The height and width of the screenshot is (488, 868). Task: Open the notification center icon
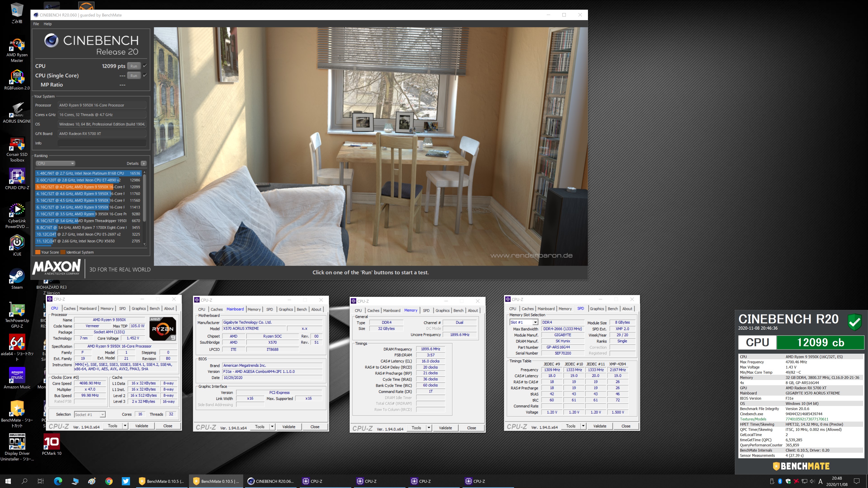click(857, 481)
